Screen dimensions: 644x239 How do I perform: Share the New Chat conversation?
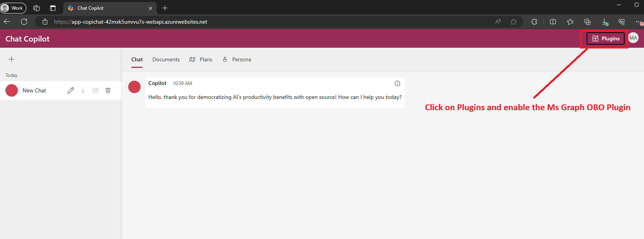click(96, 90)
